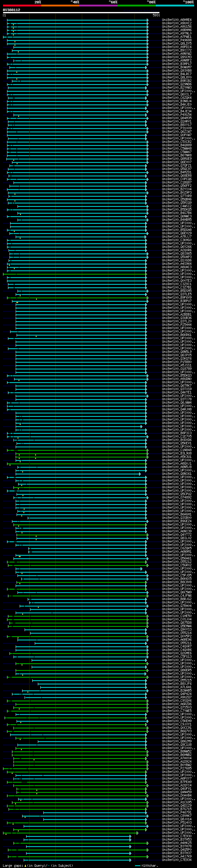Select label UniRef100_C7E934
This screenshot has height=868, width=197.
[x=177, y=859]
